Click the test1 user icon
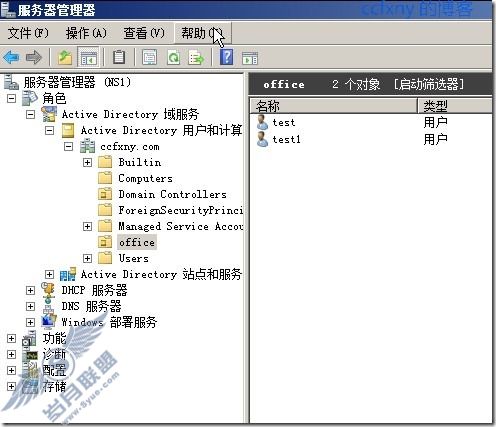496x427 pixels. [x=262, y=139]
